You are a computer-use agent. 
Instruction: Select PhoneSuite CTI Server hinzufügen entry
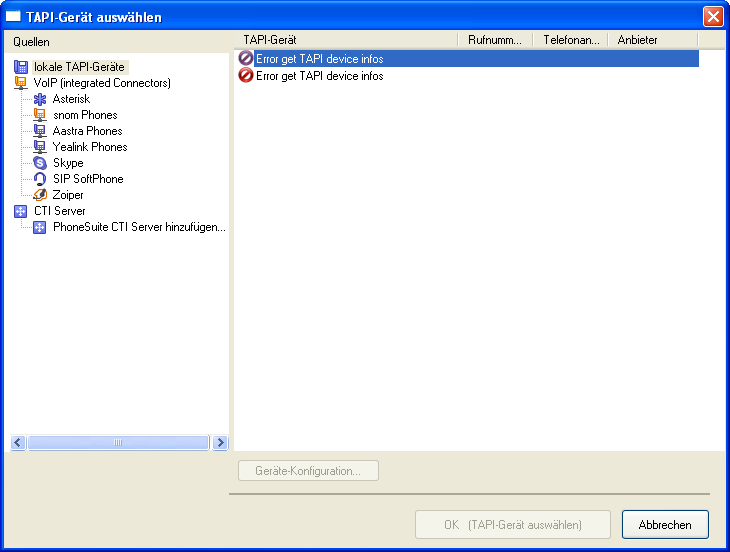pyautogui.click(x=139, y=227)
